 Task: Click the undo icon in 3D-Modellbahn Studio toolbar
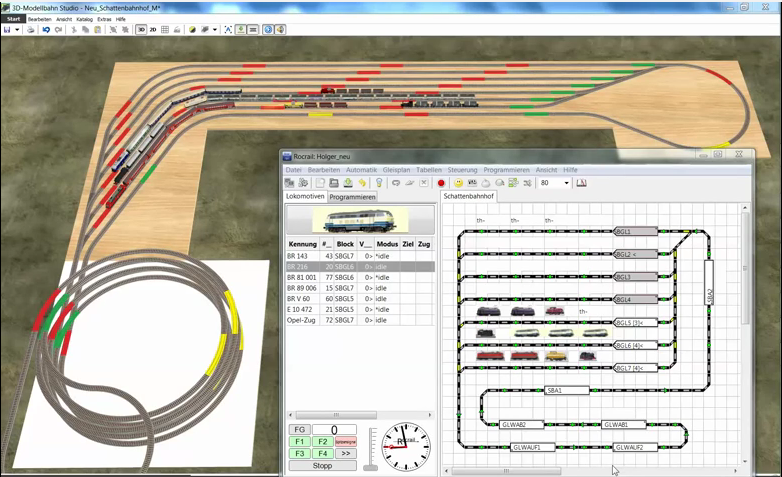click(46, 30)
